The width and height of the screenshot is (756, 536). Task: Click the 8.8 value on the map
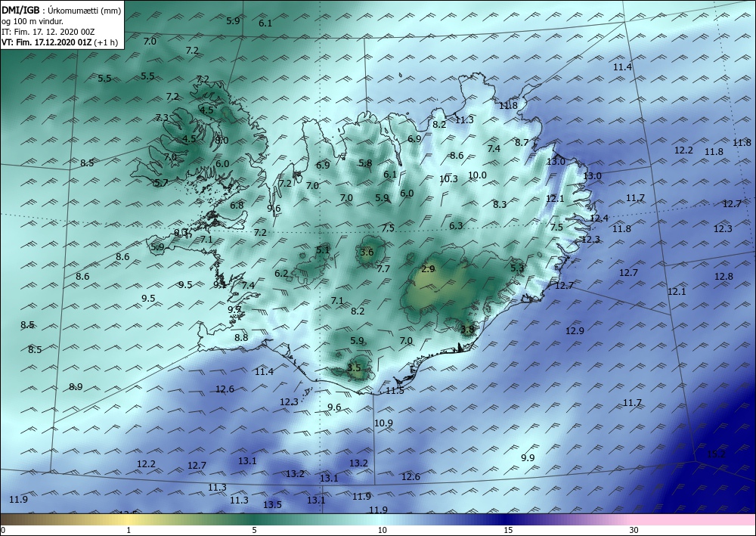pyautogui.click(x=241, y=337)
